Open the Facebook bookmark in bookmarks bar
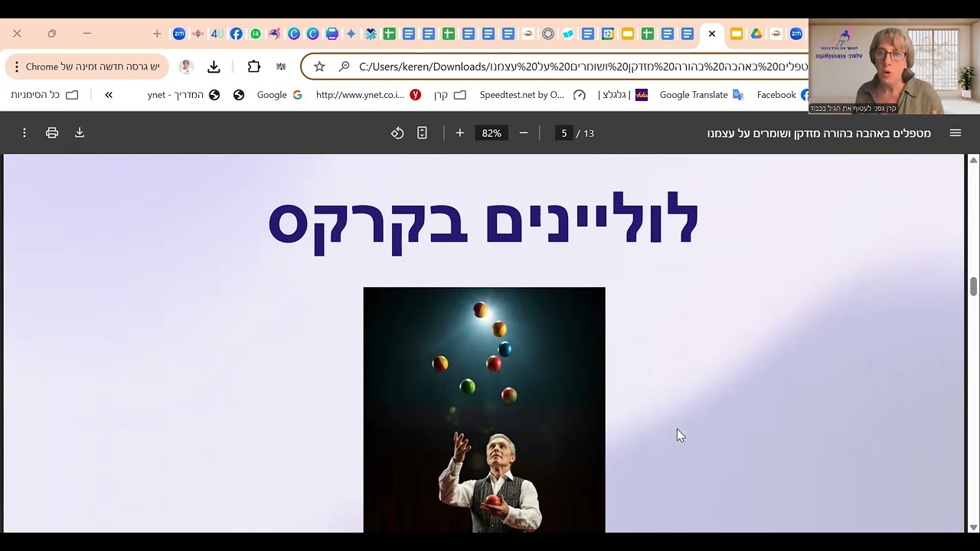Image resolution: width=980 pixels, height=551 pixels. [x=782, y=95]
